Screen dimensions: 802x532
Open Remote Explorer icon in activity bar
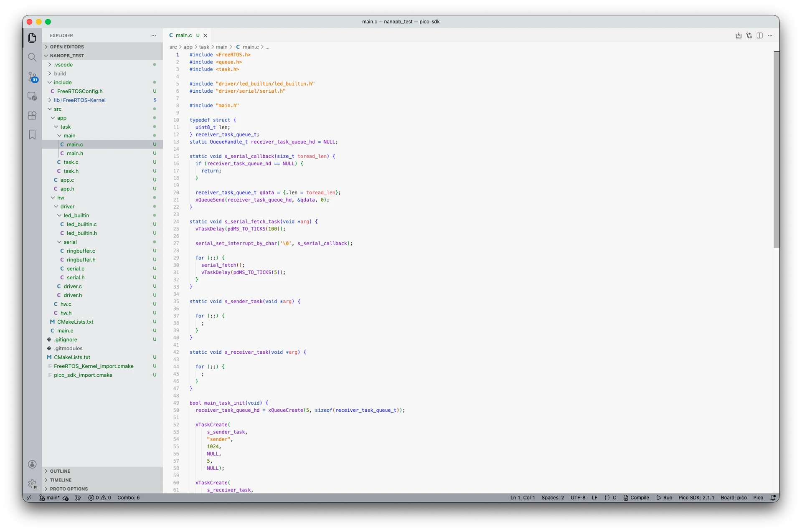click(32, 96)
